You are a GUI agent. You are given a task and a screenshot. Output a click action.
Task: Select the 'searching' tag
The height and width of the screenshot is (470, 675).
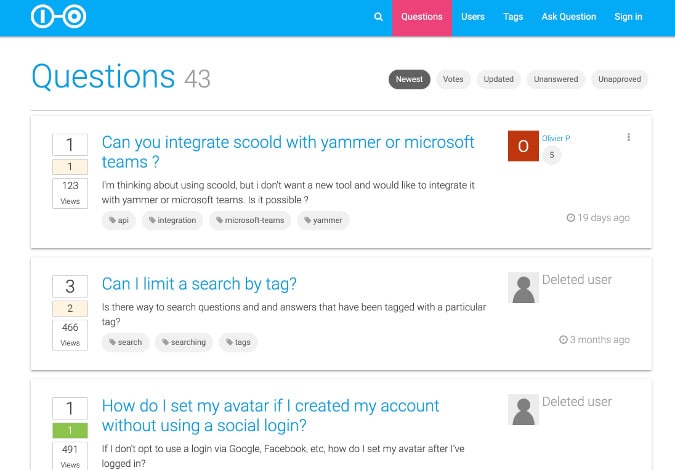click(x=184, y=342)
